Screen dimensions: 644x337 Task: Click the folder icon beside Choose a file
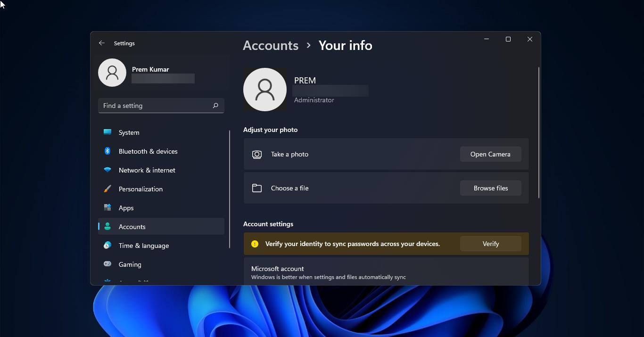[x=257, y=188]
